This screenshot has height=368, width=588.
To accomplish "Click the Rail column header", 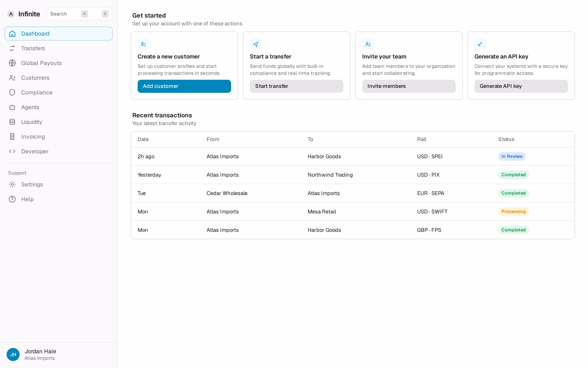I will pos(422,139).
